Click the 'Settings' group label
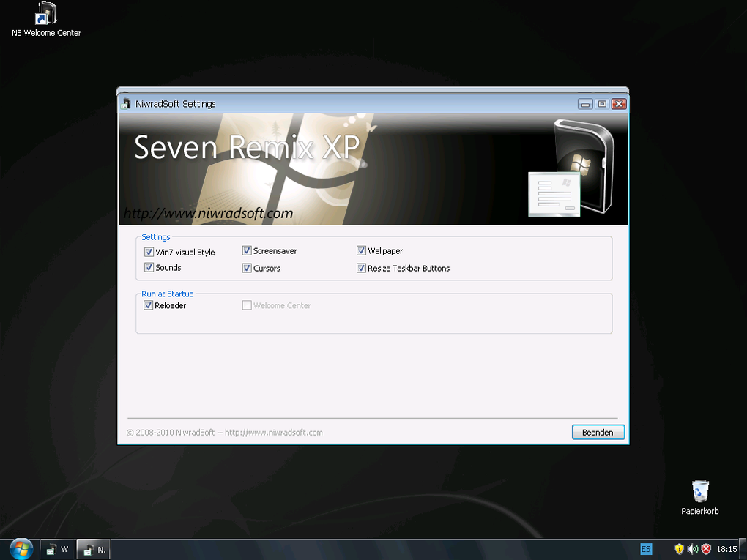747x560 pixels. pos(156,237)
